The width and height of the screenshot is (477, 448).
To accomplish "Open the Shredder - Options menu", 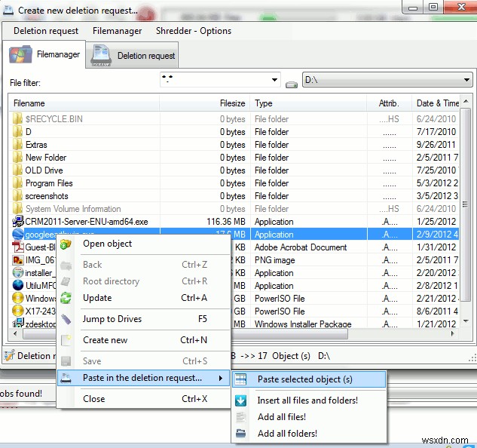I will [194, 31].
